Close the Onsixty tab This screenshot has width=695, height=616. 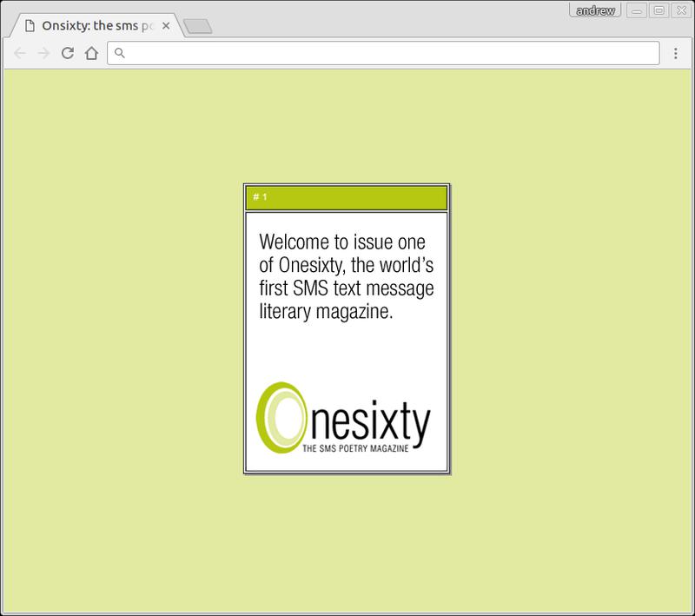click(x=166, y=26)
